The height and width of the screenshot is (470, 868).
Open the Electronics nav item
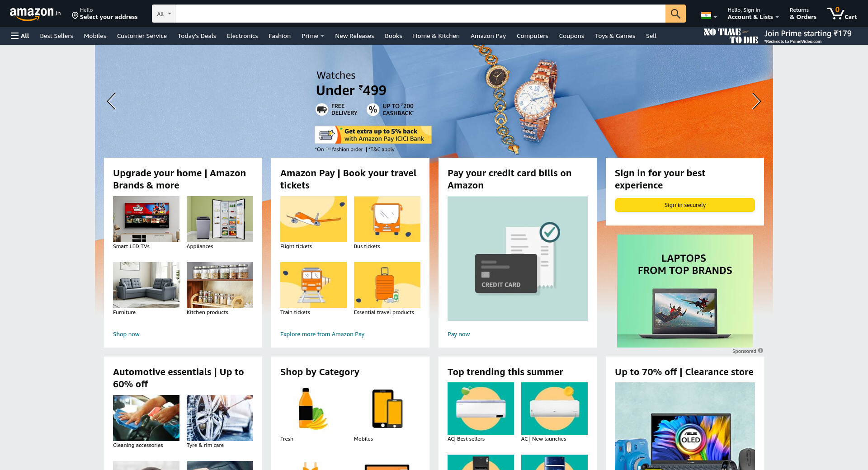(242, 36)
